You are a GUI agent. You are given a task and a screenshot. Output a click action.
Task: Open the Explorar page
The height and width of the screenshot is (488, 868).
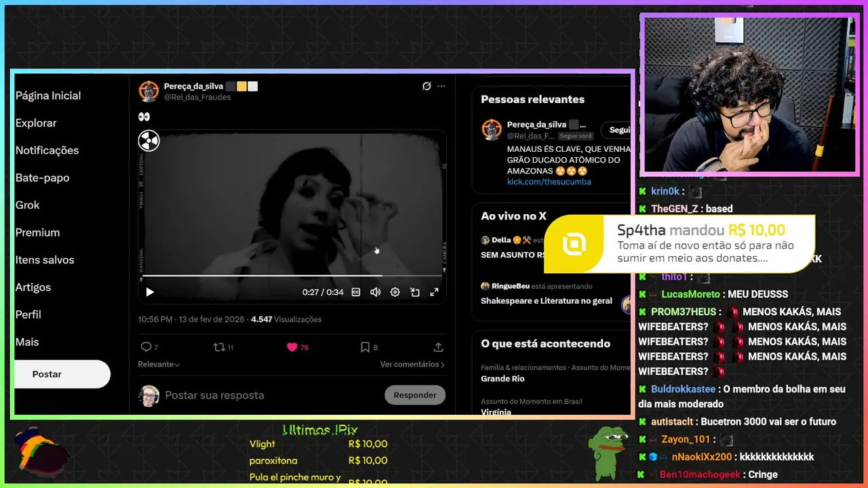[x=36, y=123]
